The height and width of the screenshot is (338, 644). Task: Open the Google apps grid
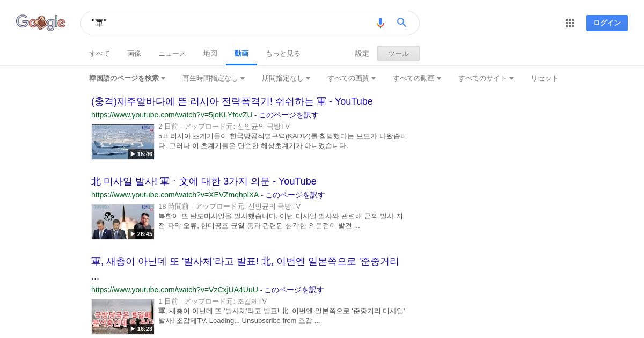tap(570, 23)
